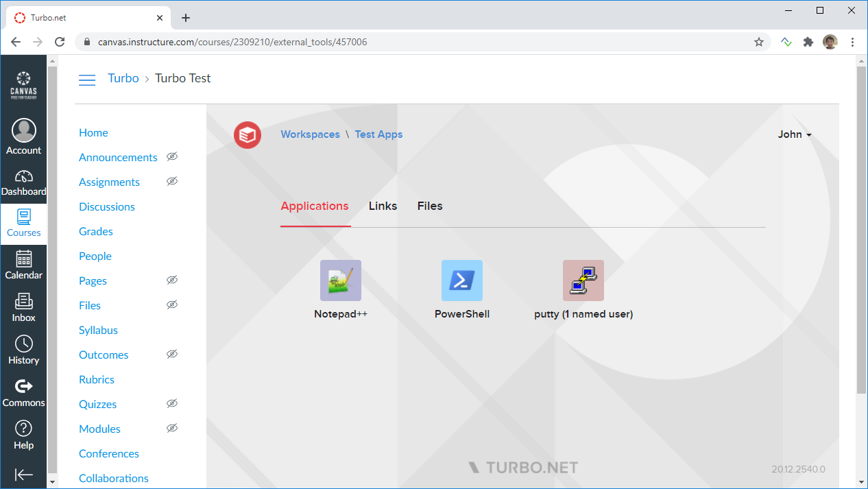Click the hidden-eye icon next to Announcements
The height and width of the screenshot is (489, 868).
(172, 157)
